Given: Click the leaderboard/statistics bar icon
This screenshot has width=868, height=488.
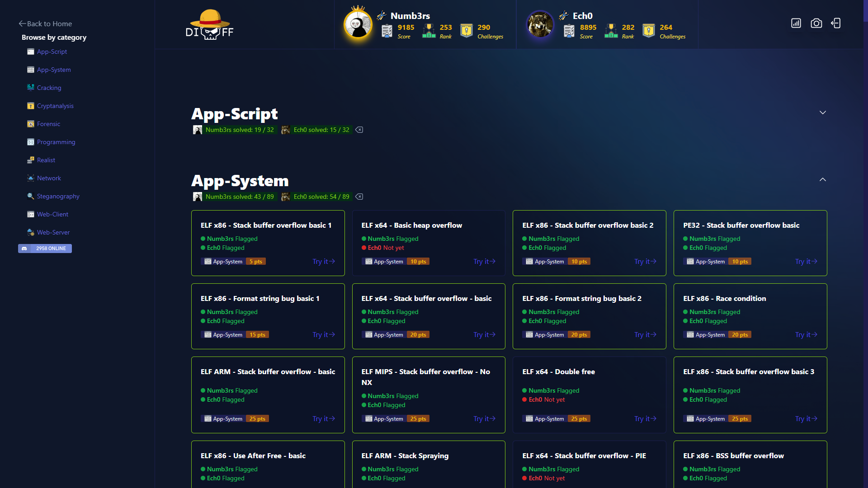Looking at the screenshot, I should pyautogui.click(x=797, y=23).
